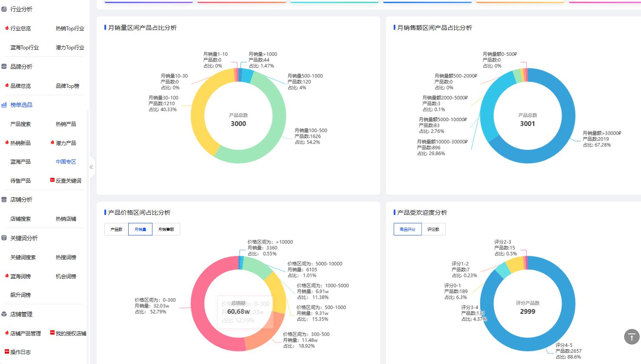Open 潜力Top行业 page
This screenshot has width=641, height=364.
tap(70, 48)
